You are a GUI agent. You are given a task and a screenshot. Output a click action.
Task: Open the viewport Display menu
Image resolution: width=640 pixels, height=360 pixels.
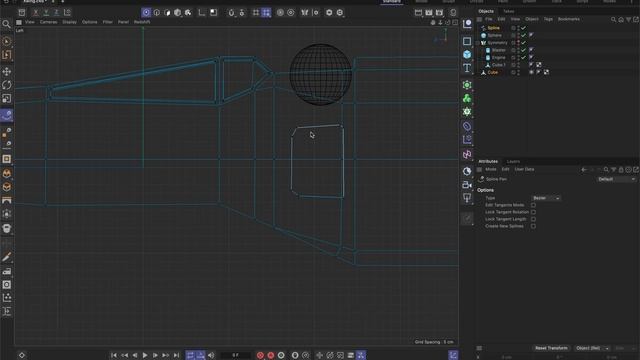click(69, 22)
